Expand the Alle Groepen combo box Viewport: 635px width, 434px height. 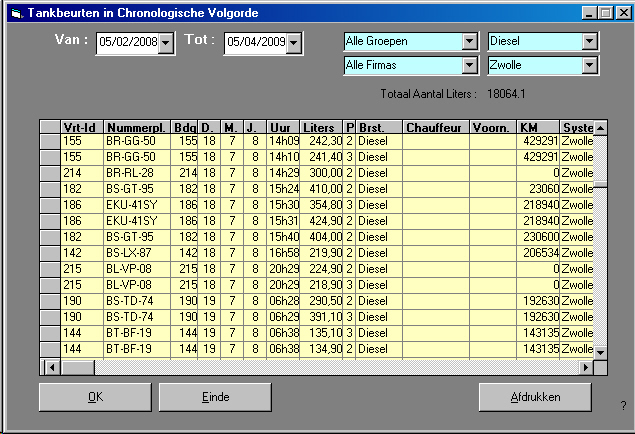469,42
